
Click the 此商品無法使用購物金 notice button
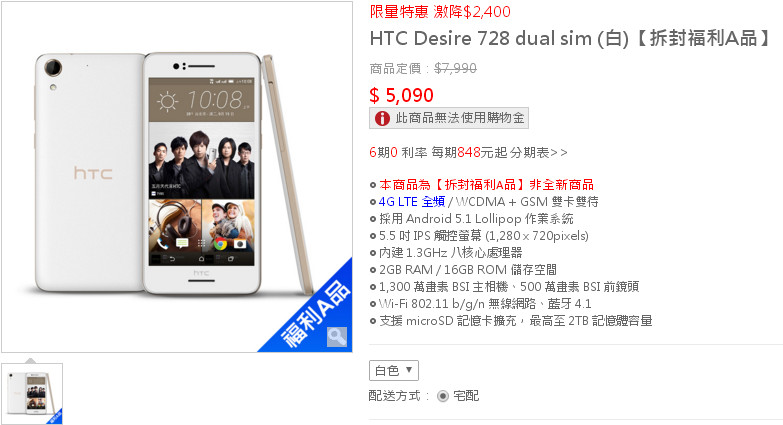pos(448,118)
